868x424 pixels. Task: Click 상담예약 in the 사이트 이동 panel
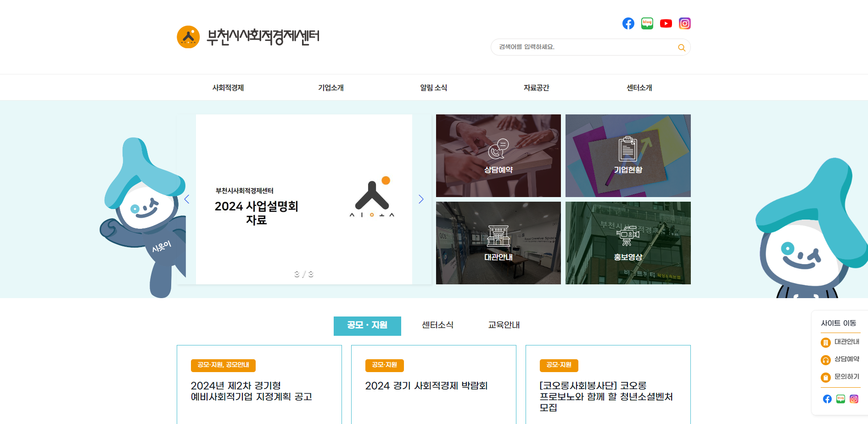tap(846, 359)
